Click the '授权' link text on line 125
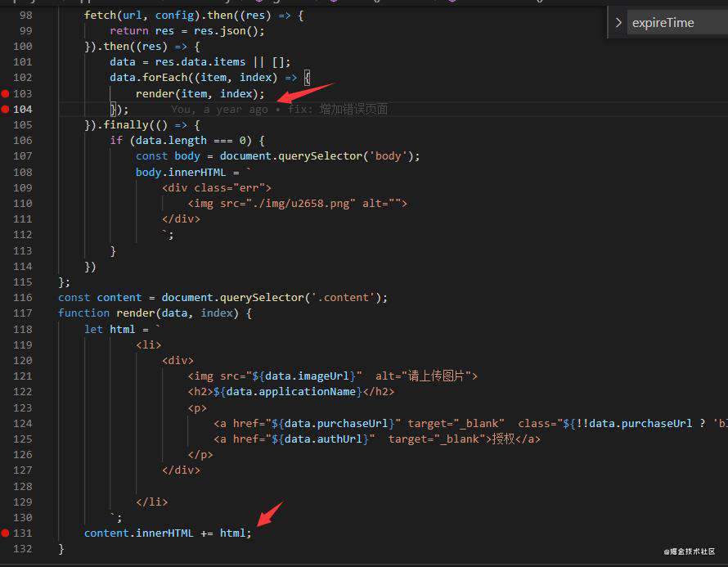The height and width of the screenshot is (567, 728). point(503,439)
